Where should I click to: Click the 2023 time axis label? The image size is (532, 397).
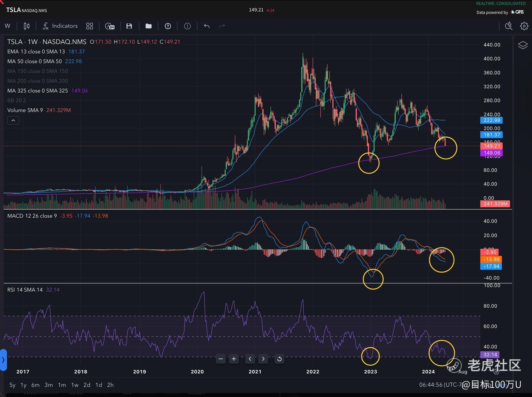pyautogui.click(x=371, y=372)
